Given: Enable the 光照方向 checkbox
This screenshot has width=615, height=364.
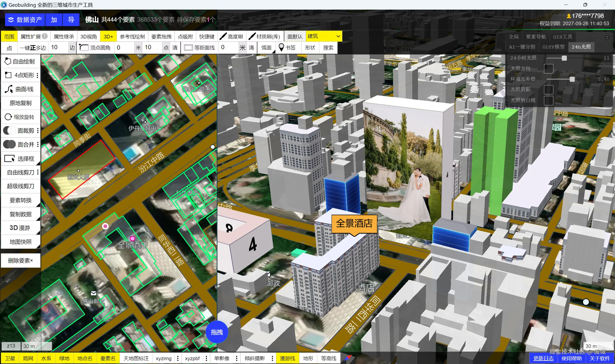Looking at the screenshot, I should point(548,68).
